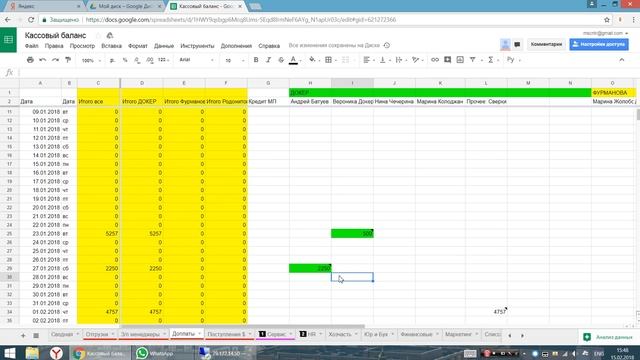Click the add sheet plus button

point(23,336)
